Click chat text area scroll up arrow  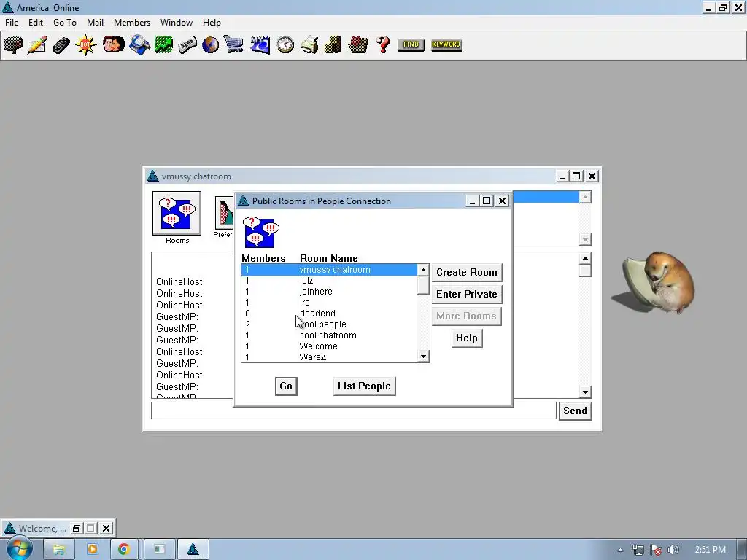(x=585, y=259)
